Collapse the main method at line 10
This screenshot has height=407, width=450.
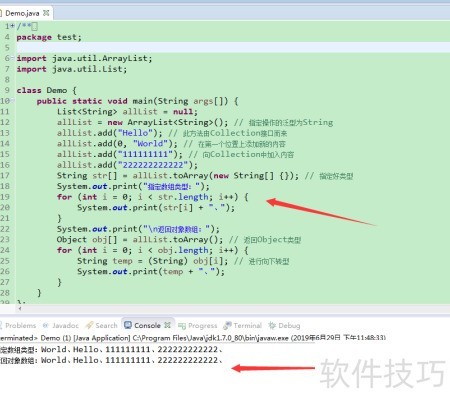click(x=12, y=100)
